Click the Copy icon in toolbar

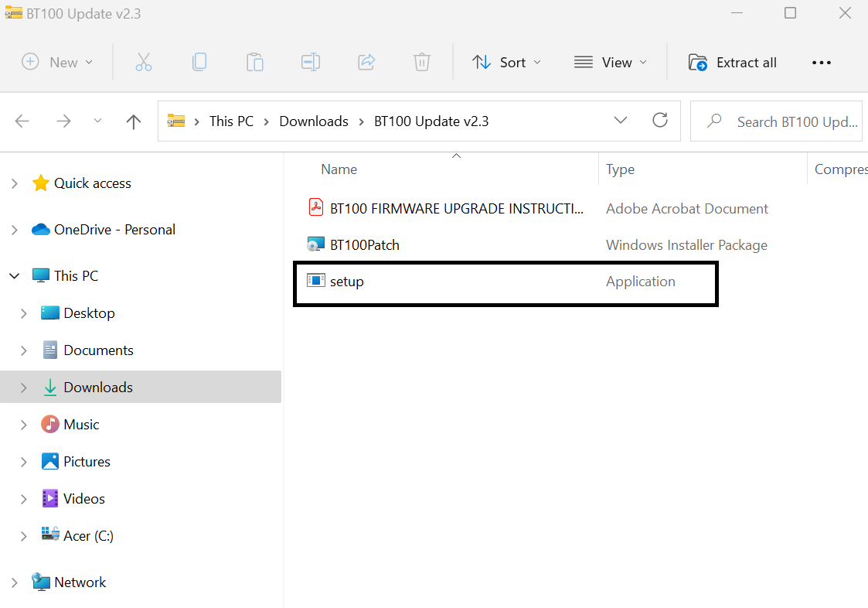pos(199,63)
